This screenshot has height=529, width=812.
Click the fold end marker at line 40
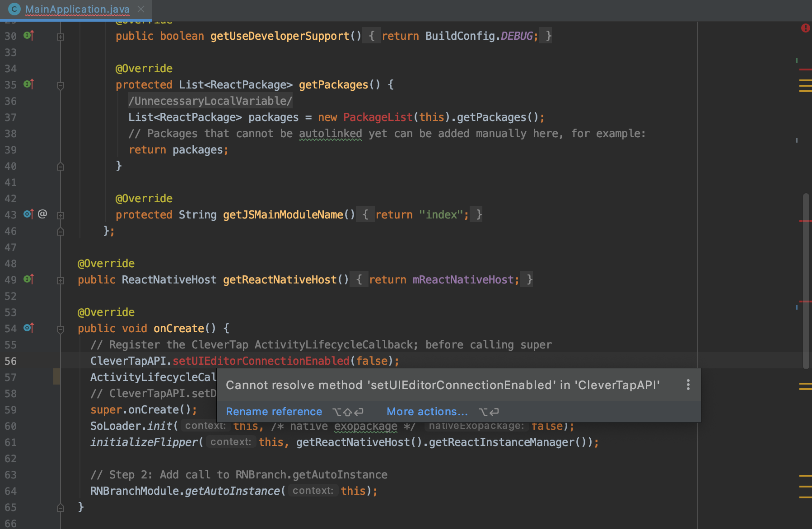tap(61, 166)
